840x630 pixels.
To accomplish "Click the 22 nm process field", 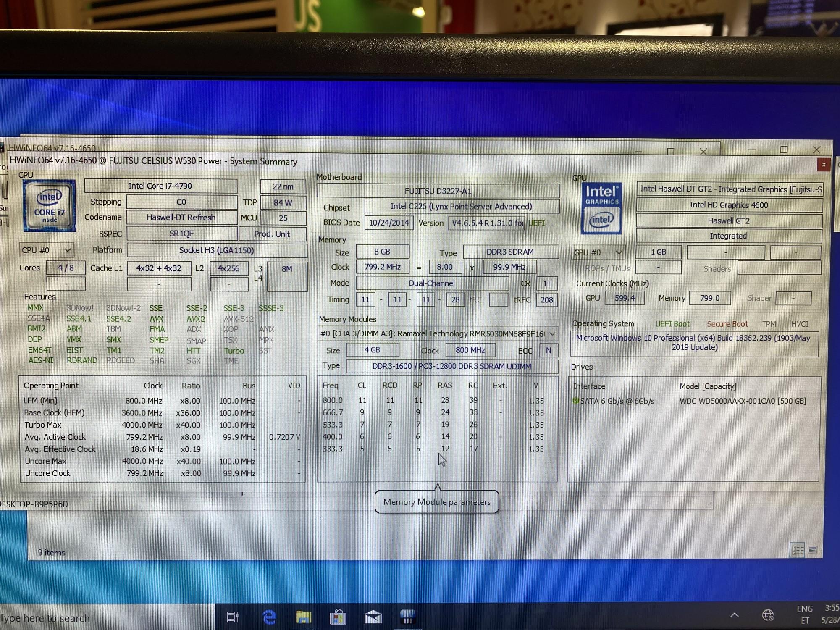I will [283, 186].
